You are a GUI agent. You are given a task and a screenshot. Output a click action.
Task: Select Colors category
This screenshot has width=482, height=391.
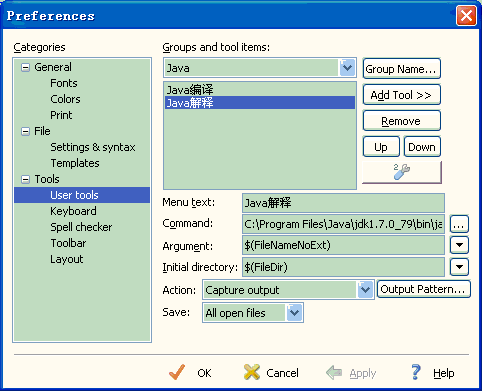[x=65, y=99]
